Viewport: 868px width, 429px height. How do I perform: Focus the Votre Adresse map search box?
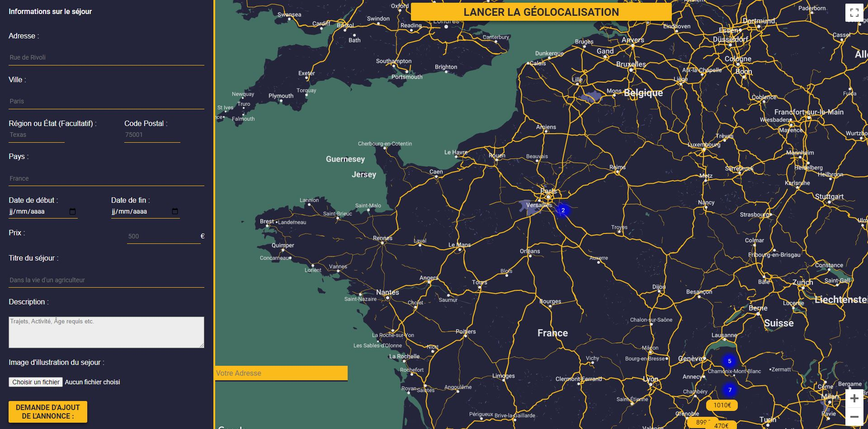click(x=281, y=373)
